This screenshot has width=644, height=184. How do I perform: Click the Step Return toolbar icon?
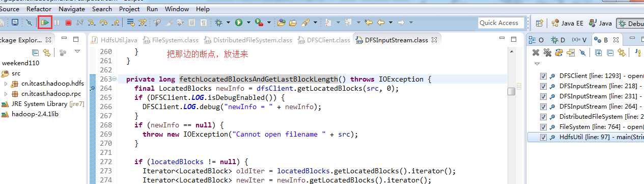click(116, 22)
